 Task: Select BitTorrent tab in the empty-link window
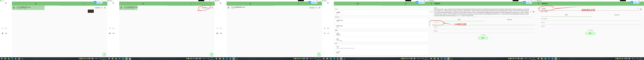[617, 15]
